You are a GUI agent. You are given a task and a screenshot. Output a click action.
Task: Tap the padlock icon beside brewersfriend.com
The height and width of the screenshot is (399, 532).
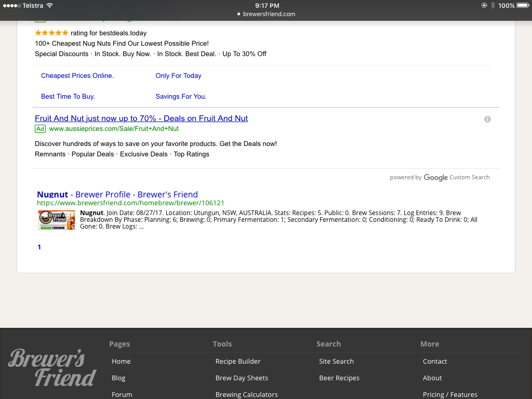coord(238,14)
